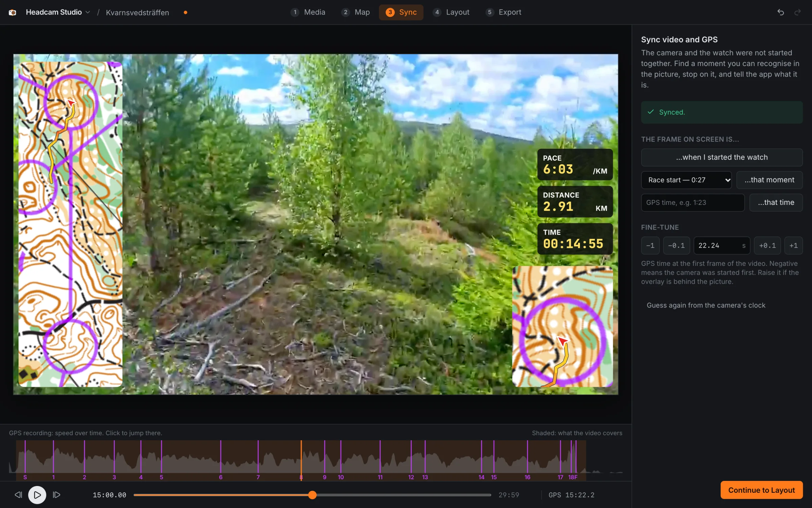Click the undo arrow icon
The width and height of the screenshot is (812, 508).
pyautogui.click(x=781, y=12)
